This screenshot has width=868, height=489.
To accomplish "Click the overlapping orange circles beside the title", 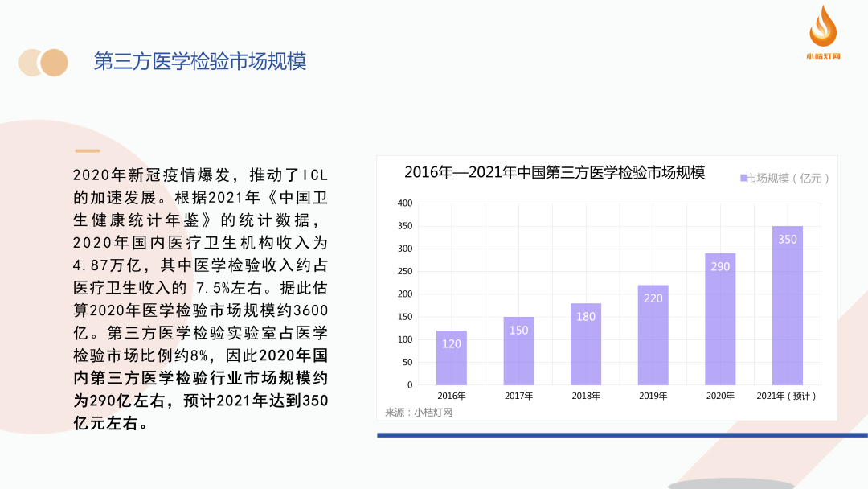I will (x=43, y=63).
